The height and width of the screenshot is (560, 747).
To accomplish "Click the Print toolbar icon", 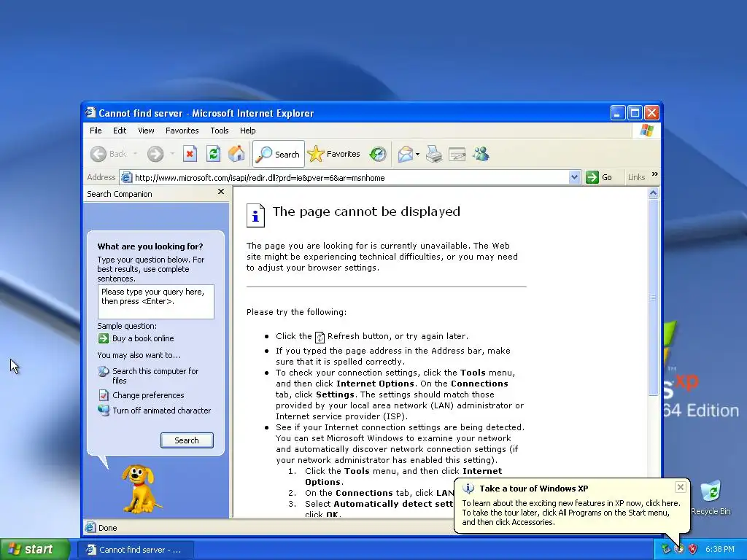I will (434, 154).
